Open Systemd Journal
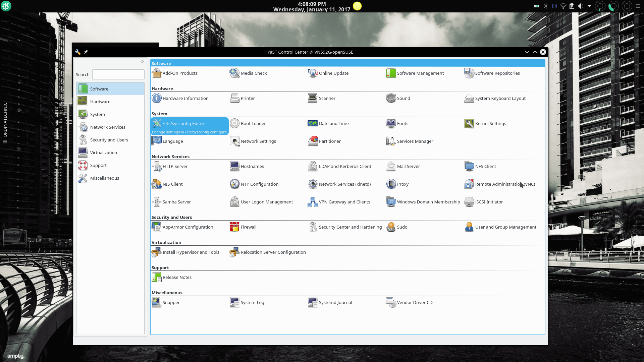 point(330,302)
